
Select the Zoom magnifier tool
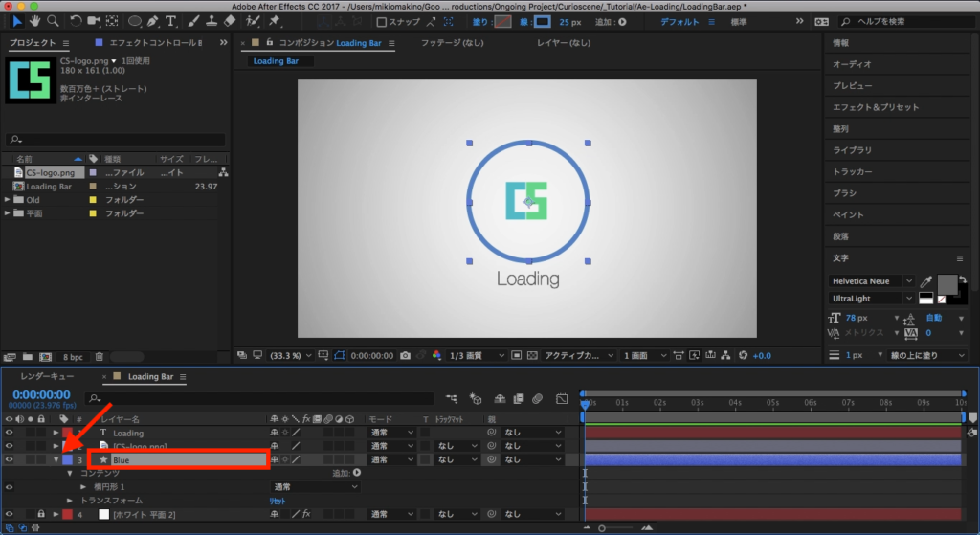point(53,20)
